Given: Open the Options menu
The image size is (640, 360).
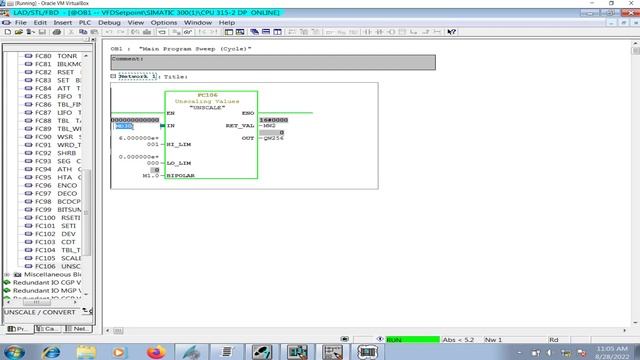Looking at the screenshot, I should [x=164, y=22].
